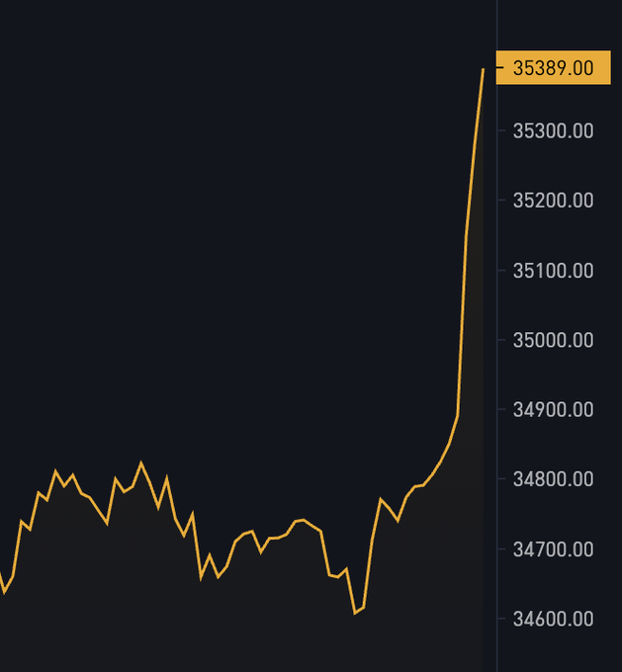Select the 34900.00 price axis label
Viewport: 622px width, 672px height.
pos(554,410)
